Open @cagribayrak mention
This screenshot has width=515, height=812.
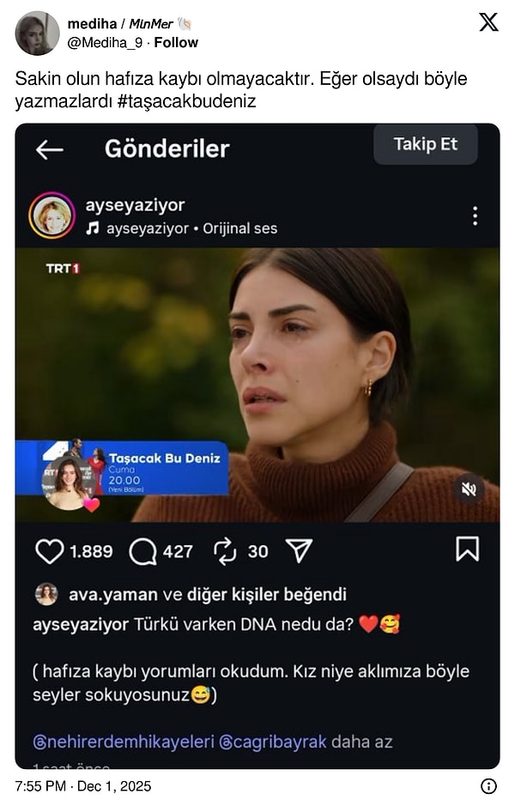(275, 741)
